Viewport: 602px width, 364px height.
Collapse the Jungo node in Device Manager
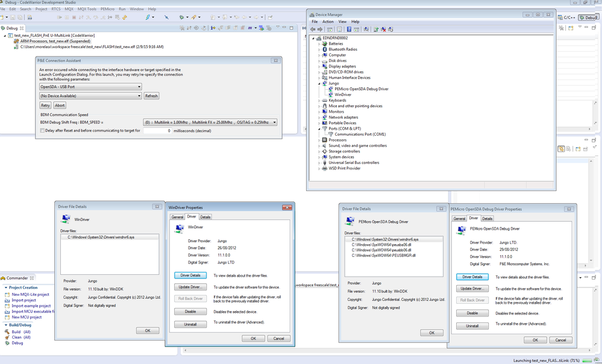(x=319, y=83)
